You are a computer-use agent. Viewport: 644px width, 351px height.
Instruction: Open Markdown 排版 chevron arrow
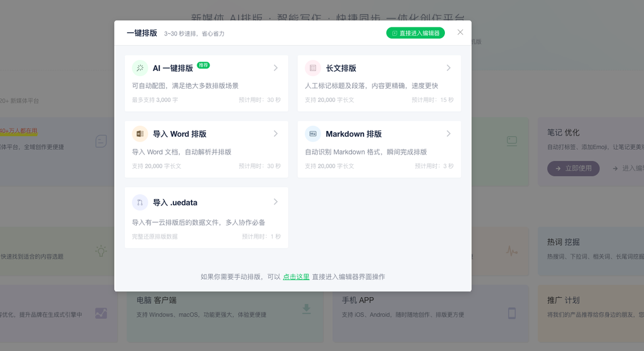coord(448,133)
